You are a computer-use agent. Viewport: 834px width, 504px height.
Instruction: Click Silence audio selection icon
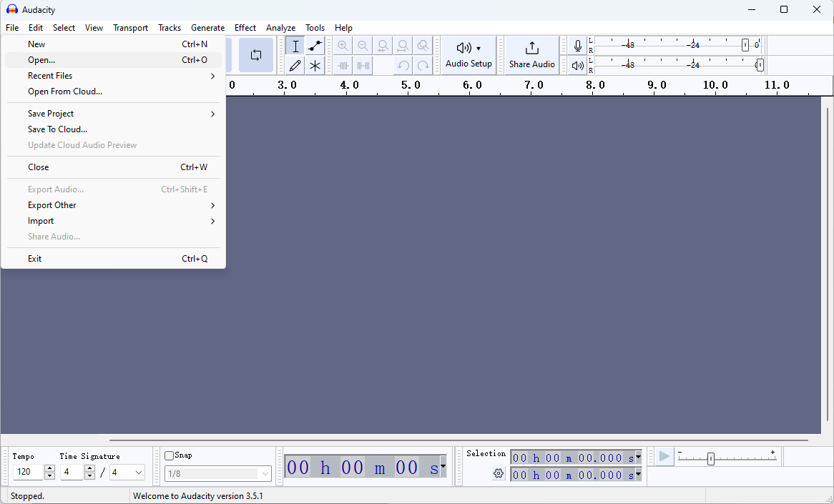[x=363, y=66]
